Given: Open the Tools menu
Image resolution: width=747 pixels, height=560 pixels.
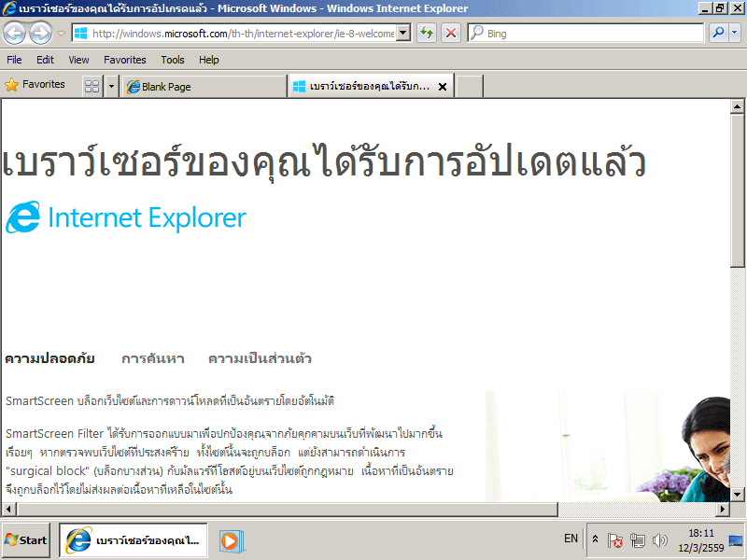Looking at the screenshot, I should (x=173, y=60).
